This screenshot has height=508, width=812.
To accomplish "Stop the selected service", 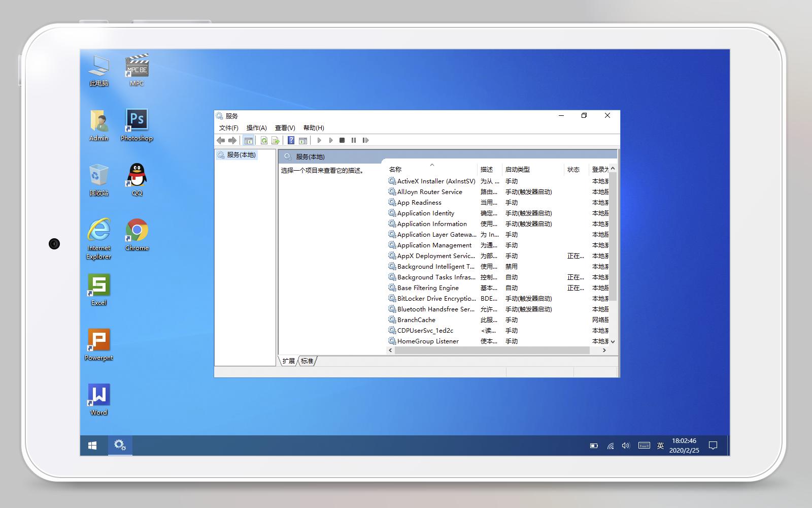I will point(343,140).
